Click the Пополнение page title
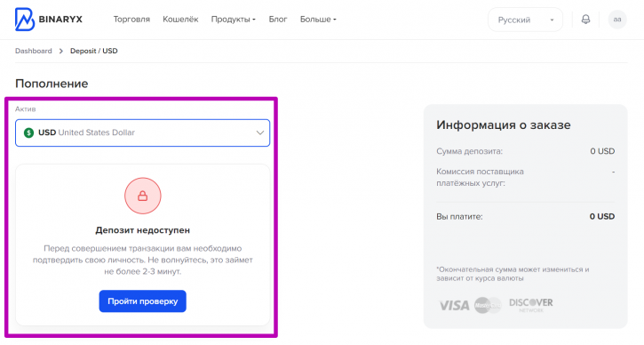Screen dimensions: 644x345 (52, 84)
